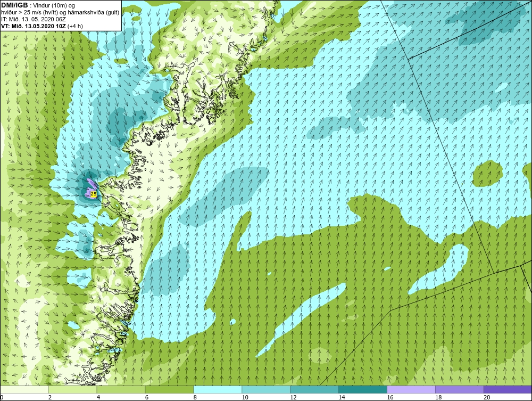Image resolution: width=532 pixels, height=401 pixels.
Task: Click the legend scale label 8
Action: [x=195, y=397]
